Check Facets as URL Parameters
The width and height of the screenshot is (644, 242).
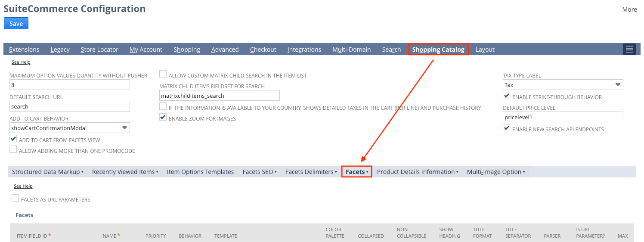coord(15,199)
